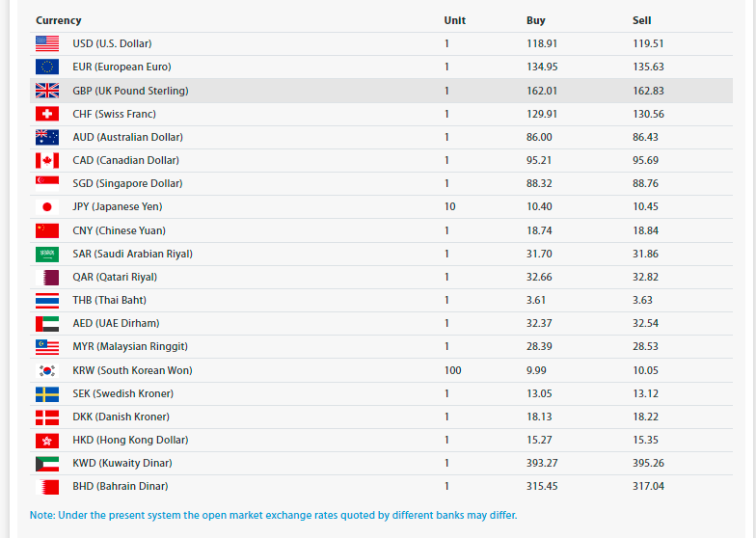Image resolution: width=756 pixels, height=538 pixels.
Task: Click the KWD buy rate 393.27
Action: point(542,463)
